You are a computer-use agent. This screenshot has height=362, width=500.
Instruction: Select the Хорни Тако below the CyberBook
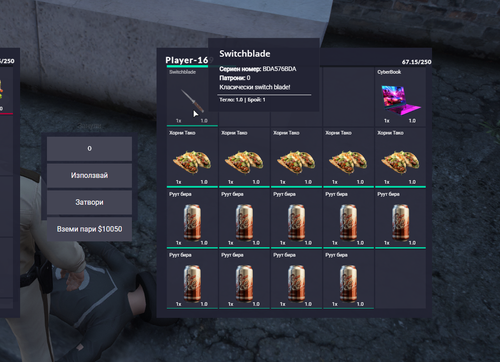[400, 158]
